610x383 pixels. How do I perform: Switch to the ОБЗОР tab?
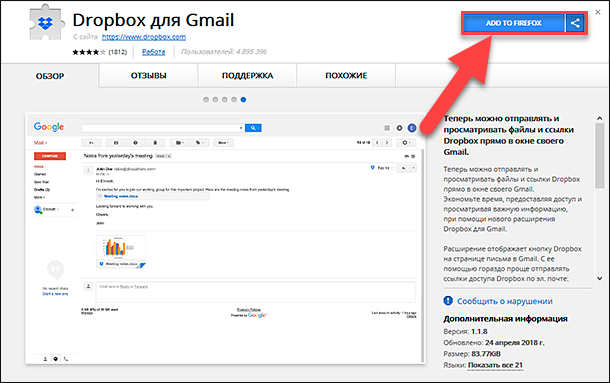tap(50, 76)
